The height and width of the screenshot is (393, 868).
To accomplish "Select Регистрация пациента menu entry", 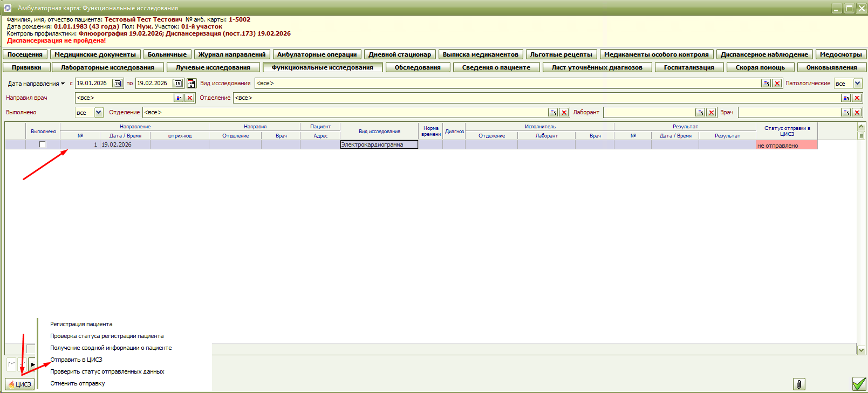I will [81, 324].
